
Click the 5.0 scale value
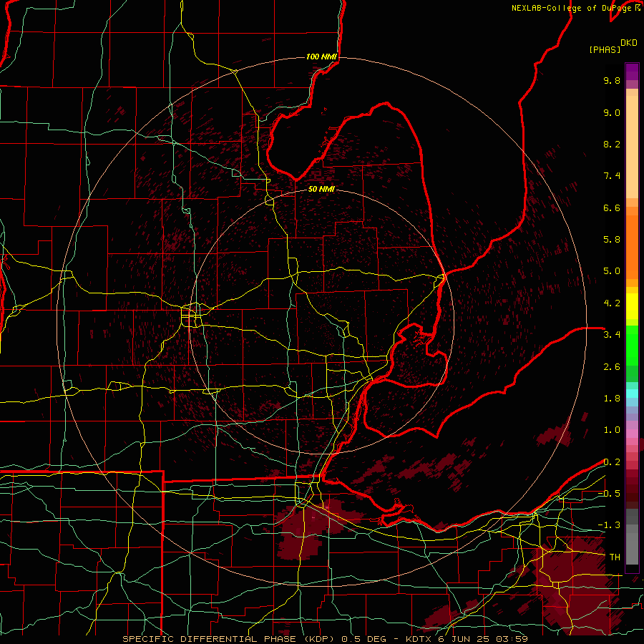click(x=612, y=271)
